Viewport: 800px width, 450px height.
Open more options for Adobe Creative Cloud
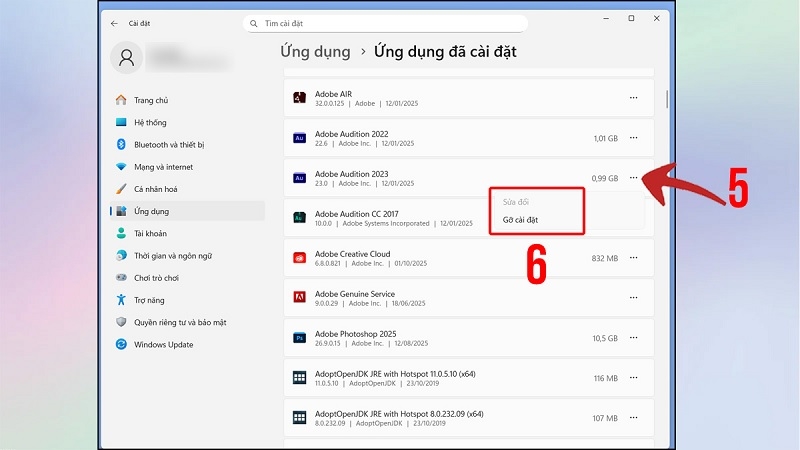coord(633,258)
